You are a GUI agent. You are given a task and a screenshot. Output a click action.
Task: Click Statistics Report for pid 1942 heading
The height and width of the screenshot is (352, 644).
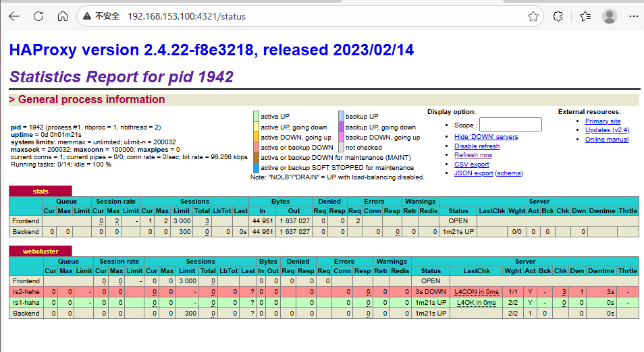[122, 77]
